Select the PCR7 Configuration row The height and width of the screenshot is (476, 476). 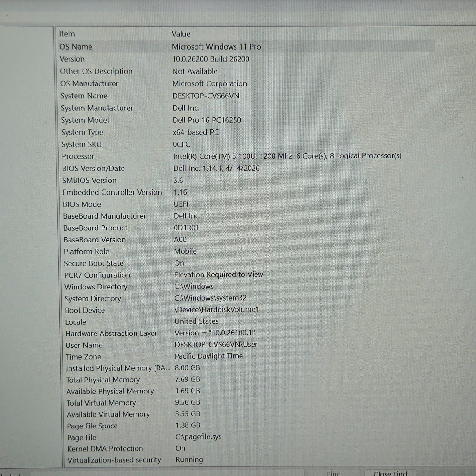point(97,275)
